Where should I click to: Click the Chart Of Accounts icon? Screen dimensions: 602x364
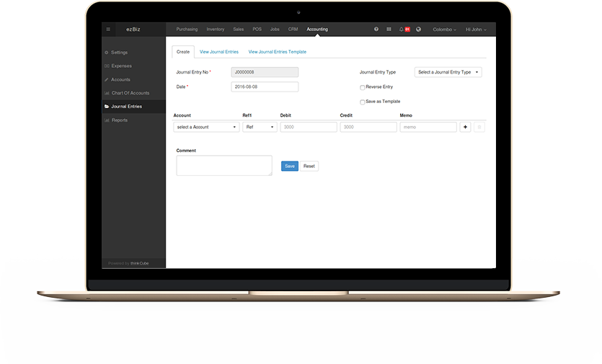[107, 93]
